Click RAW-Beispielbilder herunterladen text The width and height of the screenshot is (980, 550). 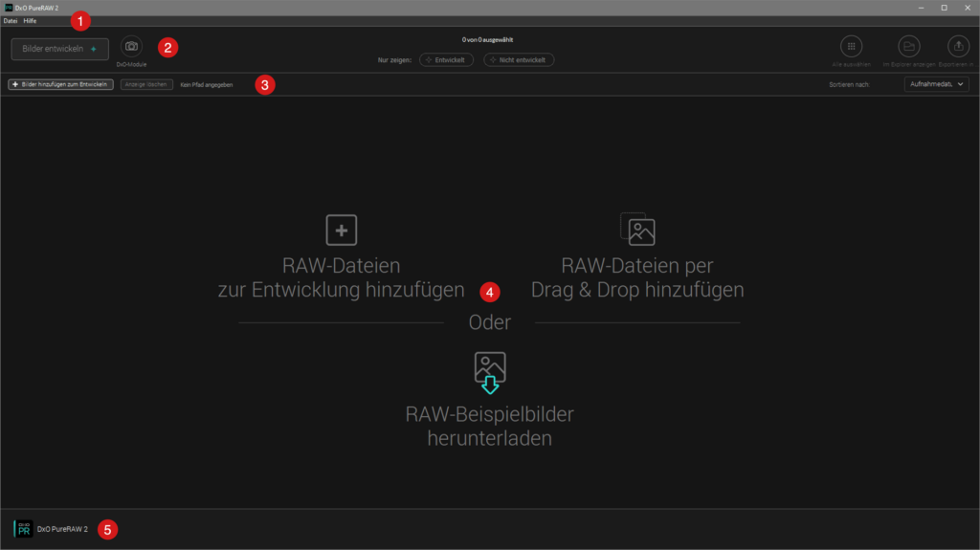point(489,427)
